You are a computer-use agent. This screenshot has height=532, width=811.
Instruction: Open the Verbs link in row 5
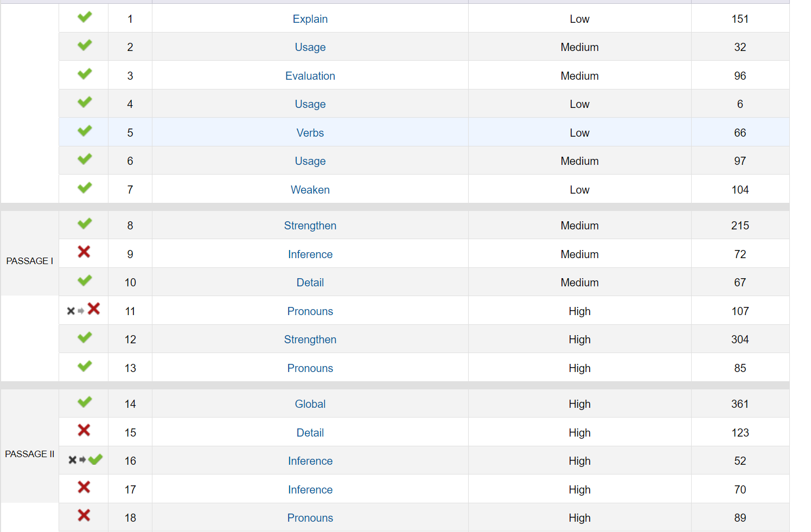coord(310,133)
